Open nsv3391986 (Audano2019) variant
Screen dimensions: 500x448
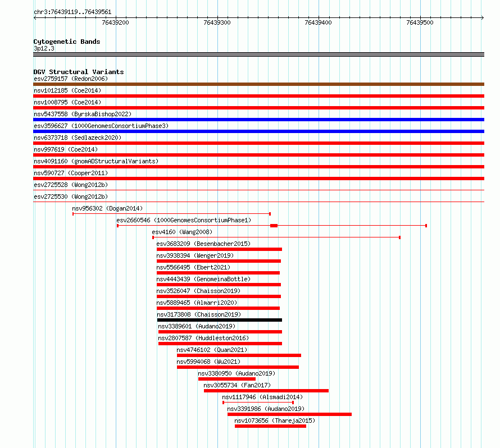coord(266,409)
